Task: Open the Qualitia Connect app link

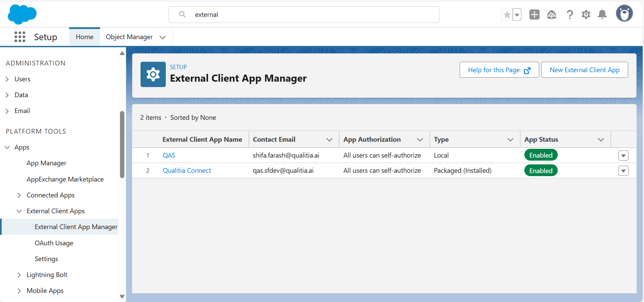Action: click(x=187, y=171)
